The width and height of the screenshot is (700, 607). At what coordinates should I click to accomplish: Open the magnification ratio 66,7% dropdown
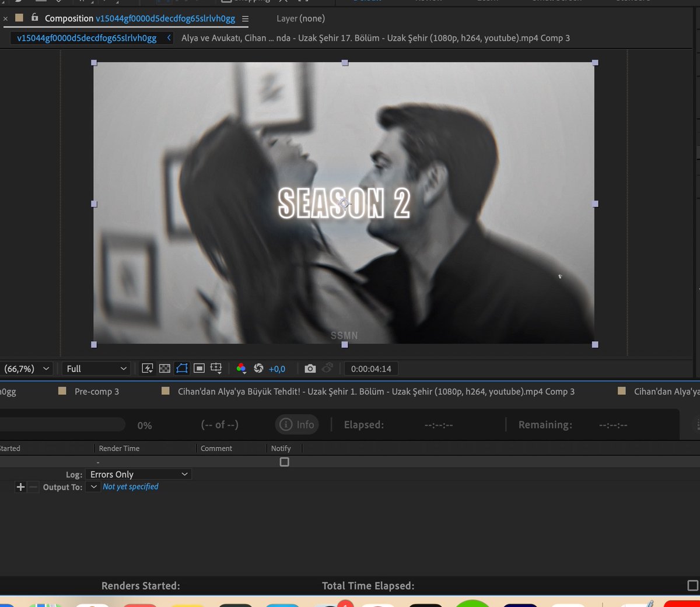point(26,369)
